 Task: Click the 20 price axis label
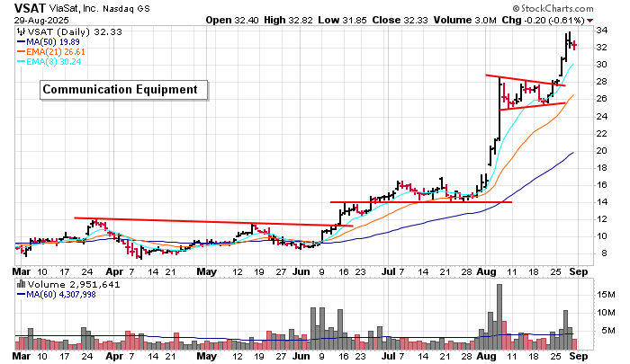click(x=601, y=151)
